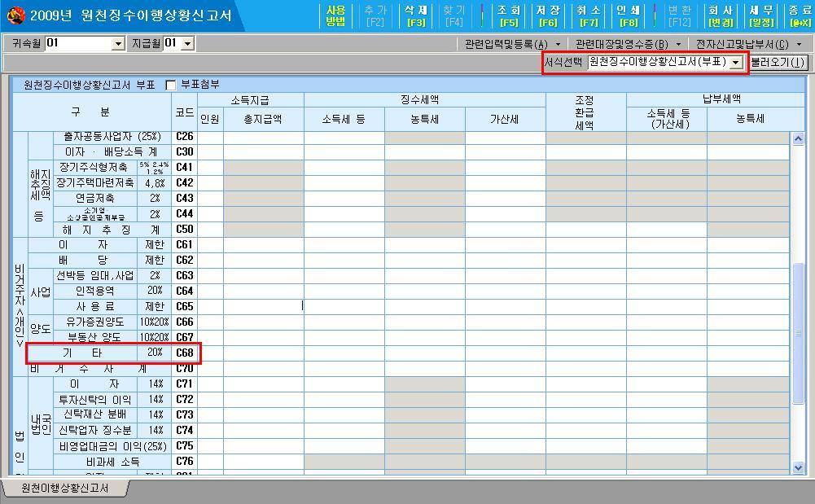The height and width of the screenshot is (504, 815).
Task: Select the 신탁재산 분배 row label
Action: (x=95, y=414)
